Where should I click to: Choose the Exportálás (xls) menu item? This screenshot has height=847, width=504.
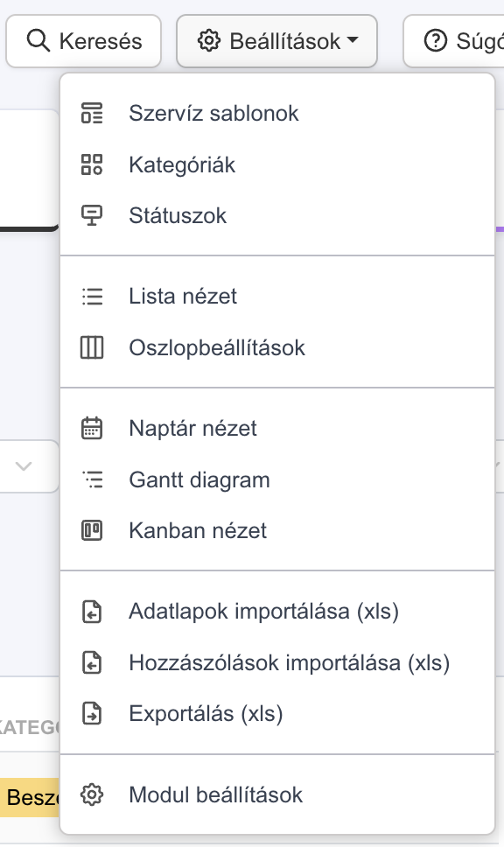pyautogui.click(x=277, y=714)
